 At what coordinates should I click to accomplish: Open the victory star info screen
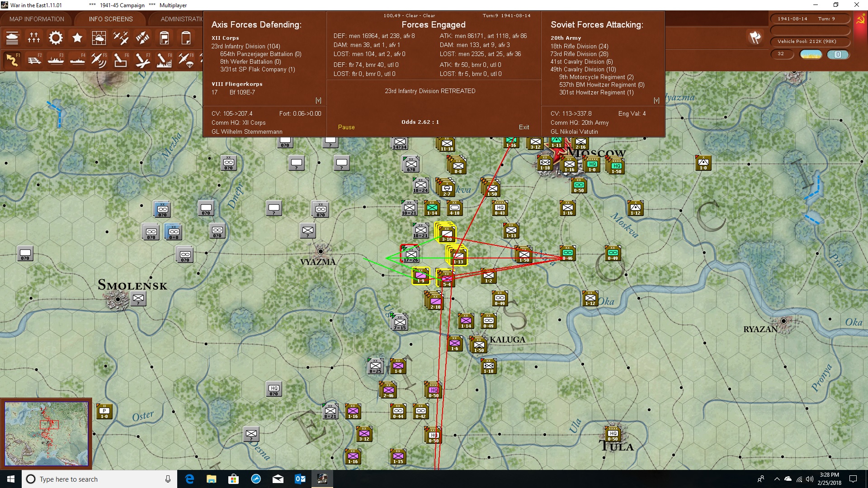(x=77, y=38)
